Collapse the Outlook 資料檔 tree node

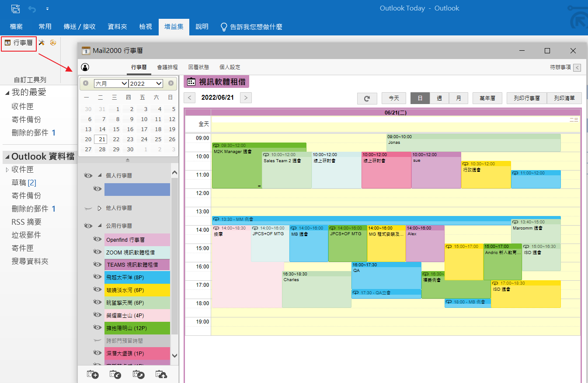7,157
